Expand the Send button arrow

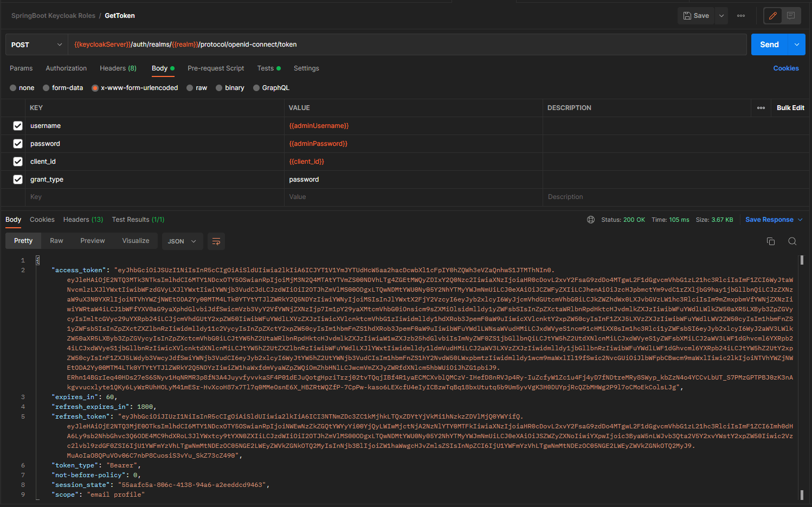point(797,44)
